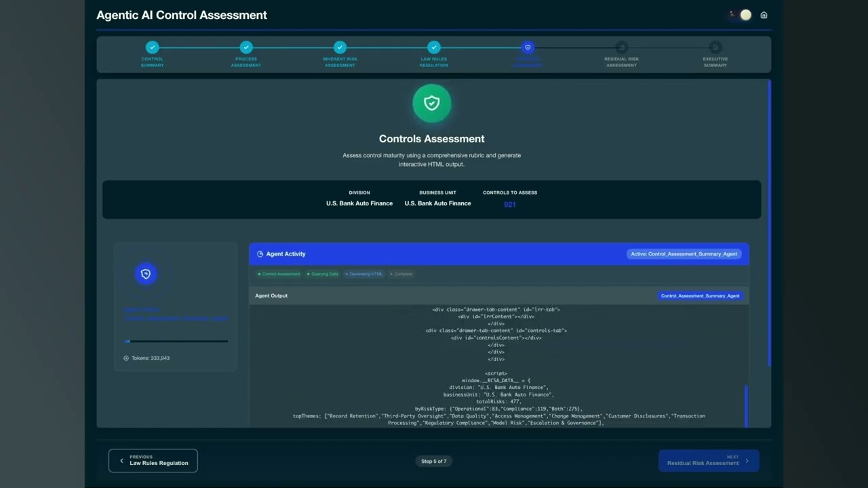Open Process Assessment step checkmark
This screenshot has width=868, height=488.
click(x=246, y=47)
